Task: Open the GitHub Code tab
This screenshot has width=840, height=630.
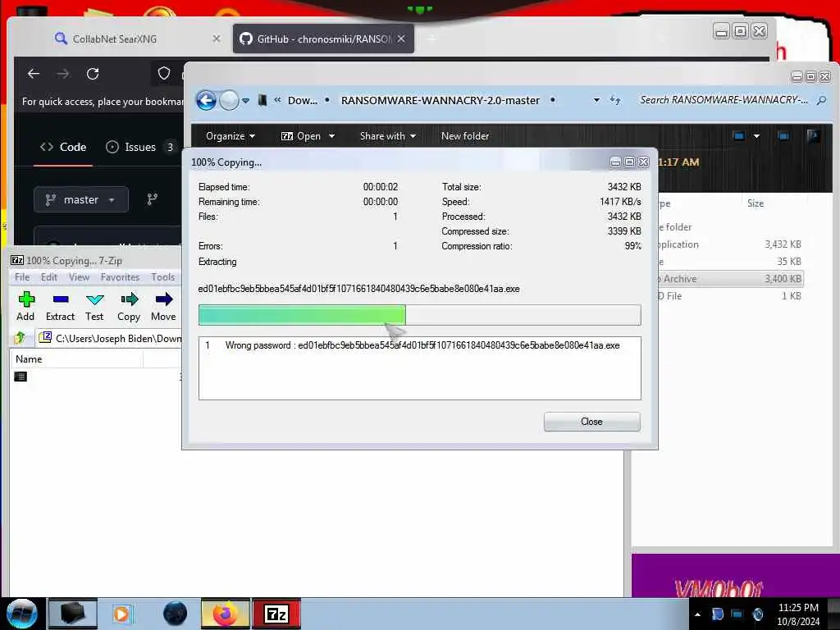Action: point(63,147)
